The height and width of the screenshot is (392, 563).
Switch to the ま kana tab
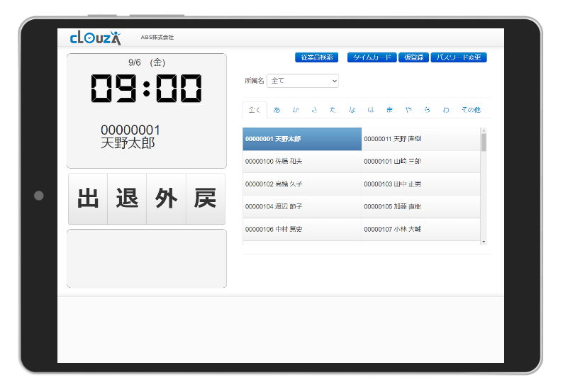pos(389,110)
